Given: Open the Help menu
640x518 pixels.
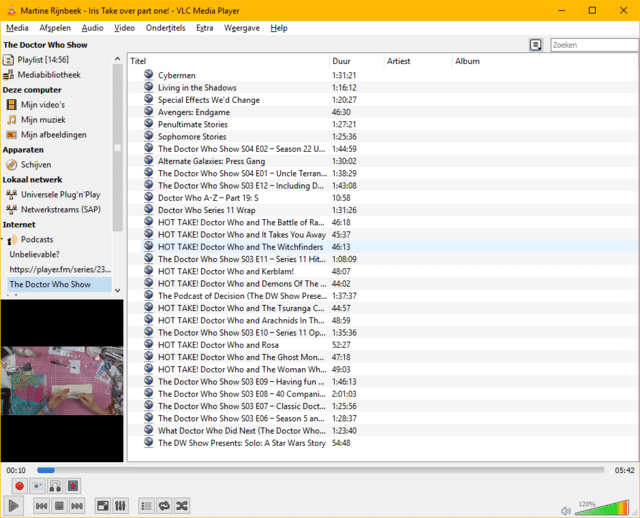Looking at the screenshot, I should [279, 28].
